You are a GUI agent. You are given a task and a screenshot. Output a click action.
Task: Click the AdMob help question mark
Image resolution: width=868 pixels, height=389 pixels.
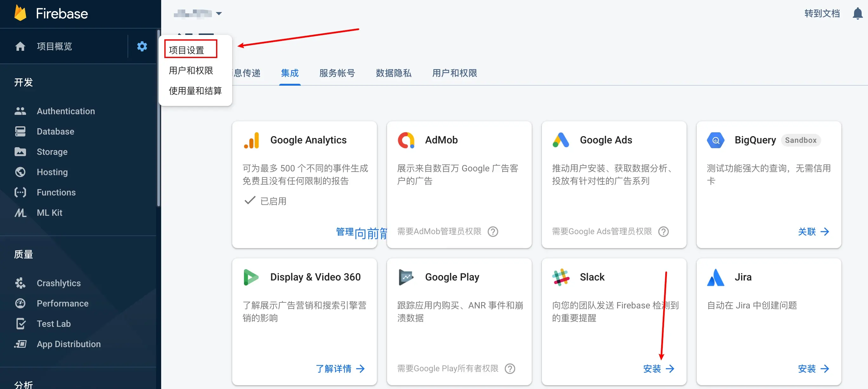click(x=493, y=232)
